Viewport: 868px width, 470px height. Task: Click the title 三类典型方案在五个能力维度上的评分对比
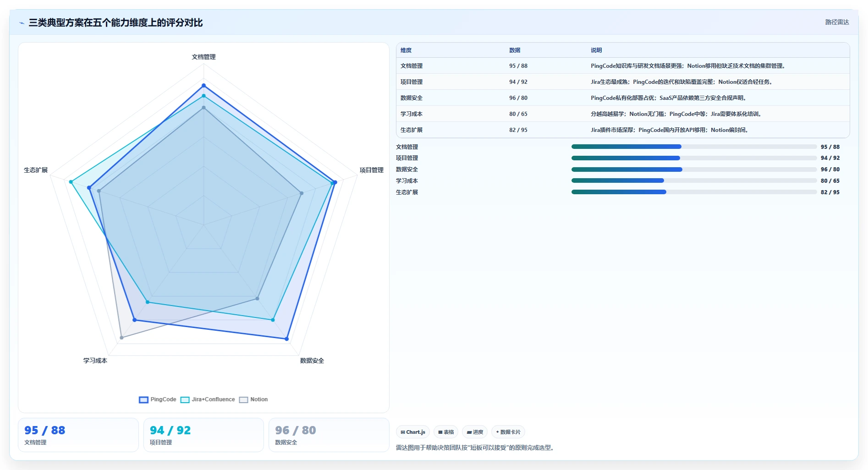115,22
